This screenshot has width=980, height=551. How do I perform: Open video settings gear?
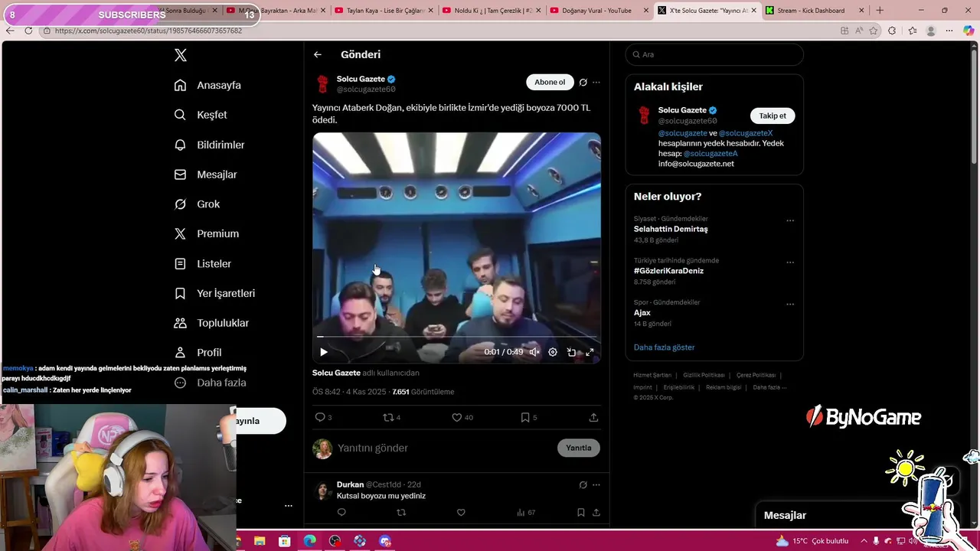[x=553, y=352]
